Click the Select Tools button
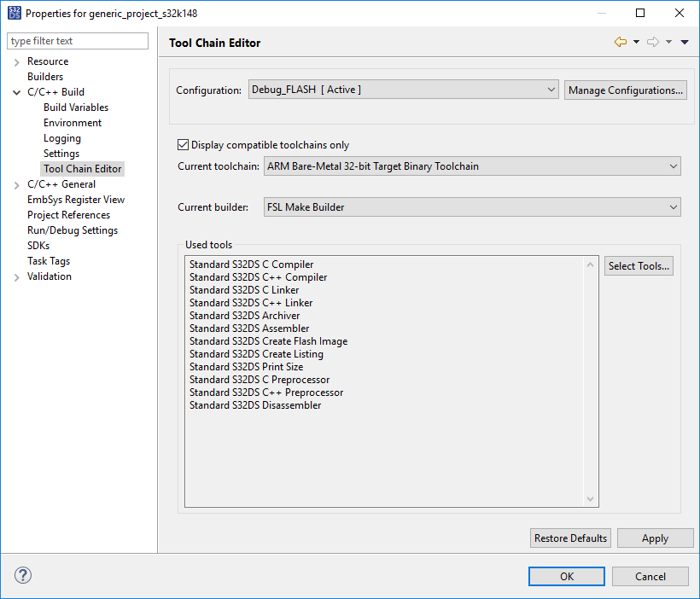 639,266
